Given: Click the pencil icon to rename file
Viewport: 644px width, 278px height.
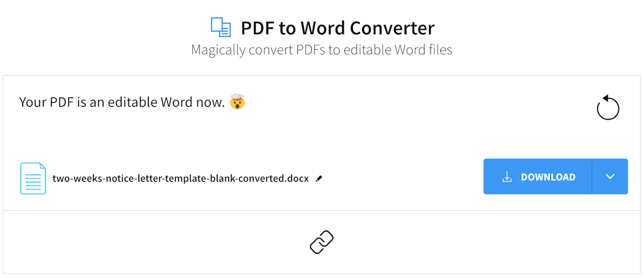Looking at the screenshot, I should click(x=319, y=178).
